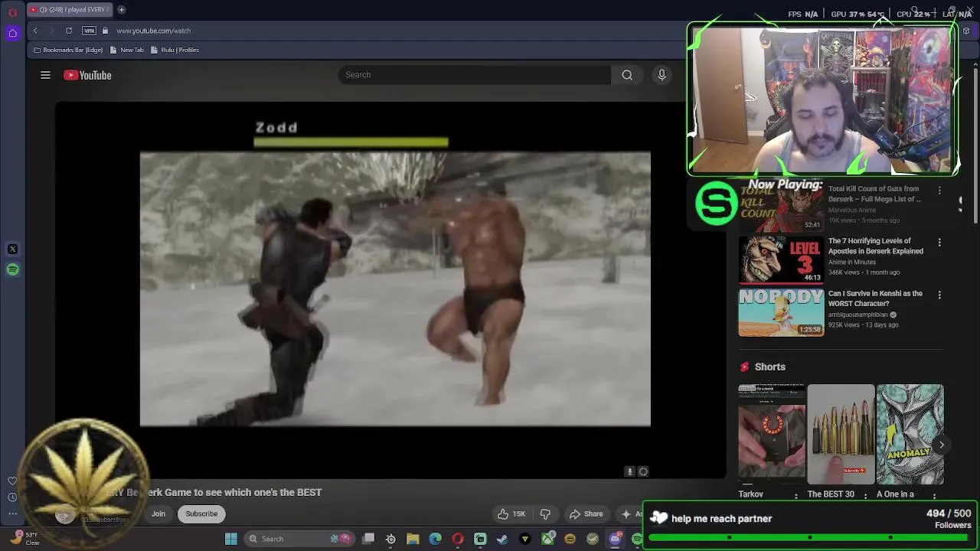
Task: Launch Microsoft Edge from taskbar
Action: click(x=435, y=539)
